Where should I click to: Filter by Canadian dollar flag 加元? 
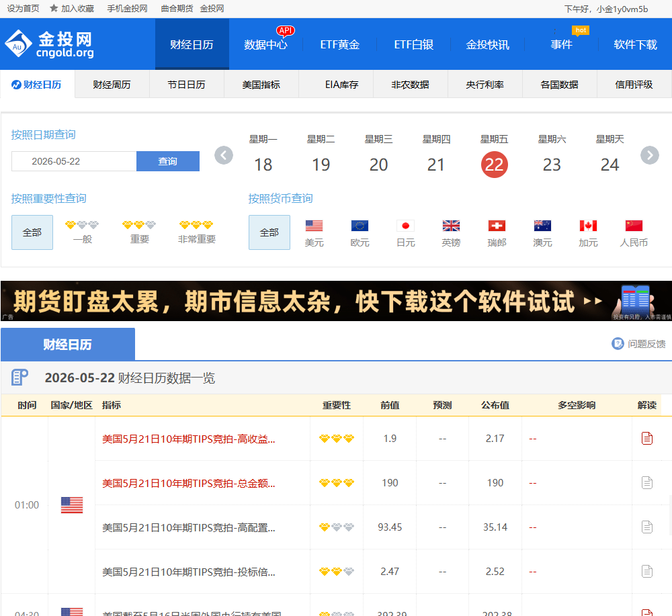[x=588, y=226]
